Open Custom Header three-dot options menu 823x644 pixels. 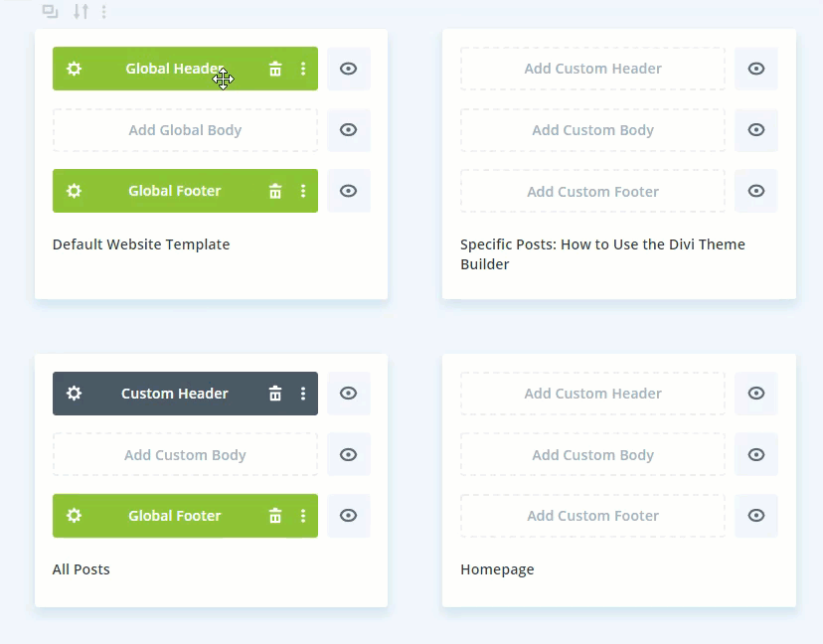pyautogui.click(x=303, y=394)
